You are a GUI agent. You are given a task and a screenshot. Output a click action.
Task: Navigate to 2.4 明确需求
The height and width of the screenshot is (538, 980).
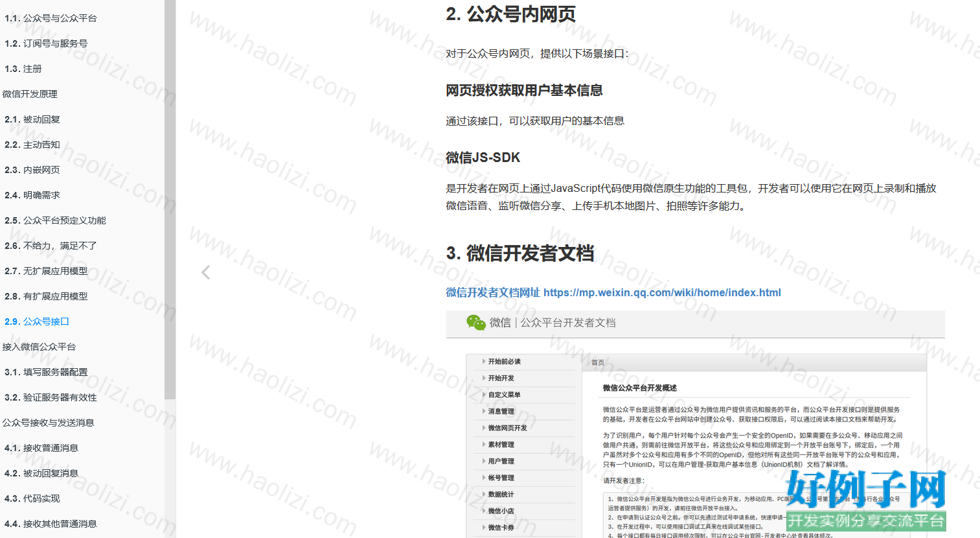point(32,195)
